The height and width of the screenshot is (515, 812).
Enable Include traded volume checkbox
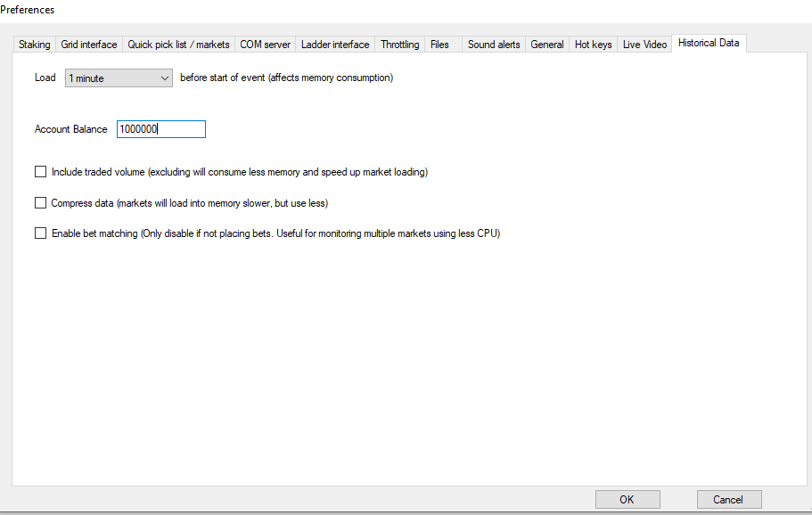coord(40,172)
